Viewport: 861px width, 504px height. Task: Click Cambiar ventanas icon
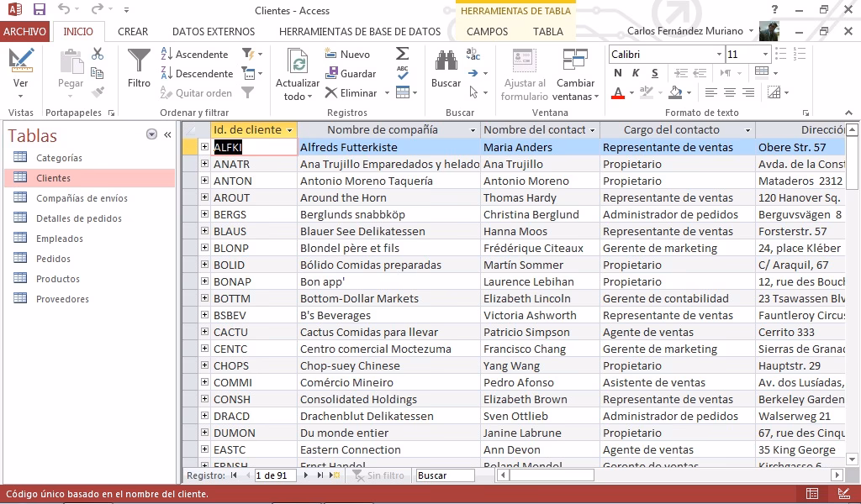[575, 74]
